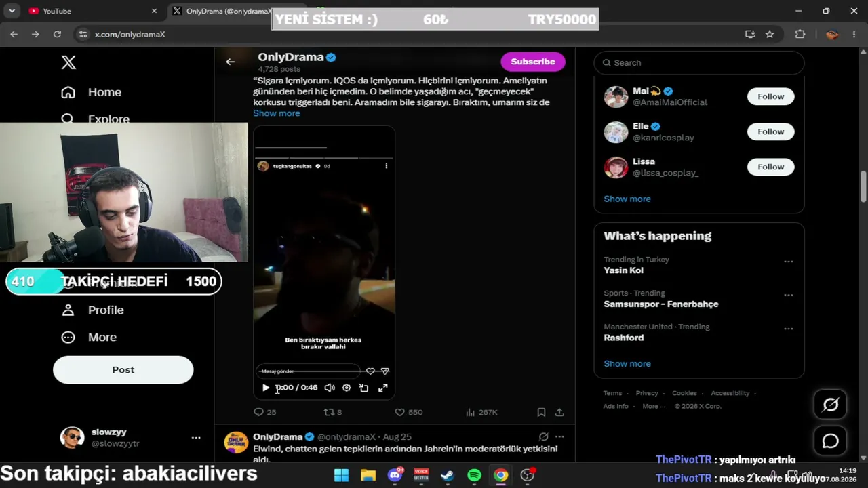Open options for Yasin Kol trend

click(x=789, y=262)
